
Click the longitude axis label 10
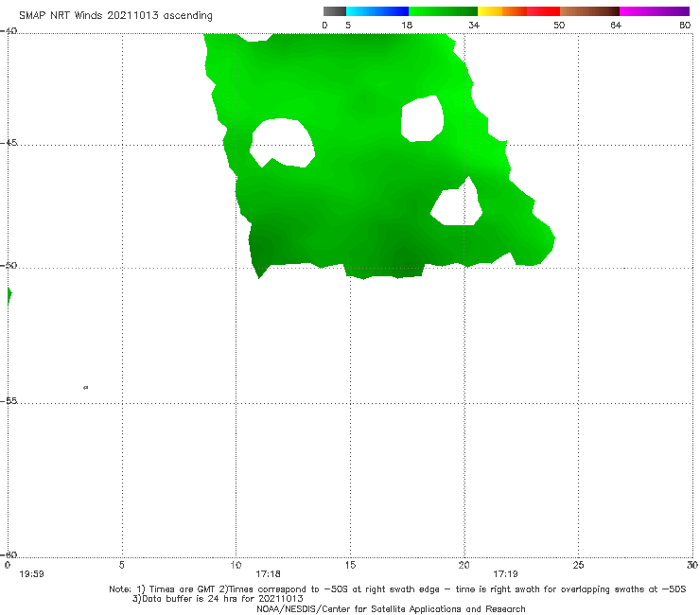(x=236, y=565)
